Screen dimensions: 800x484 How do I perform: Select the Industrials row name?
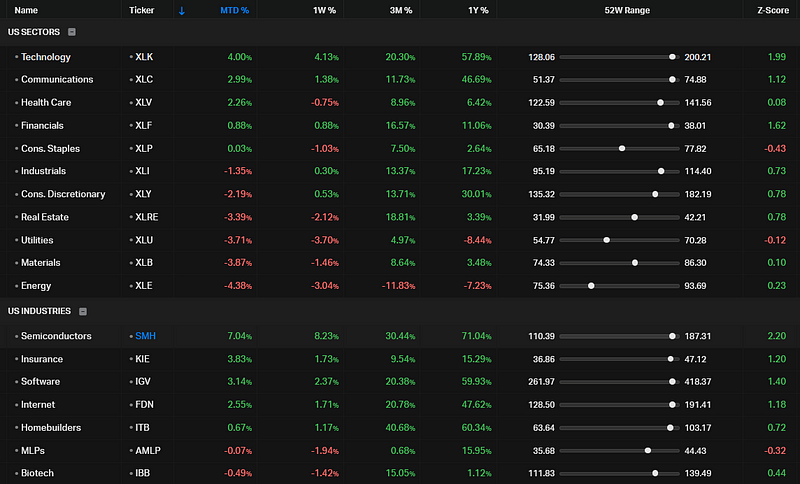(x=43, y=171)
